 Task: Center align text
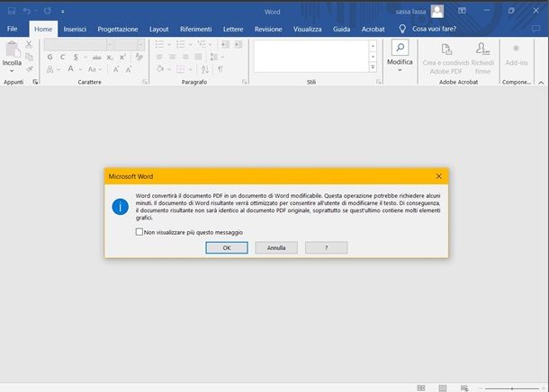coord(173,57)
